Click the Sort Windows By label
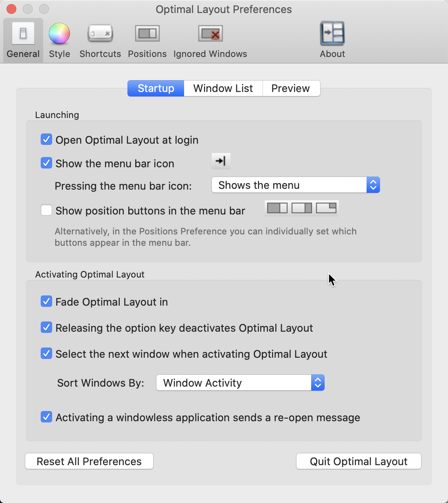448x503 pixels. (101, 383)
